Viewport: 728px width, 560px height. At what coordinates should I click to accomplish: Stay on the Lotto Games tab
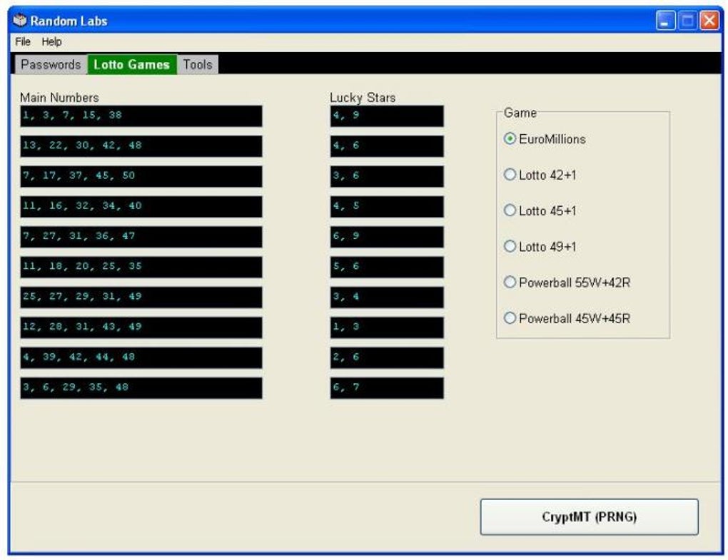point(131,64)
